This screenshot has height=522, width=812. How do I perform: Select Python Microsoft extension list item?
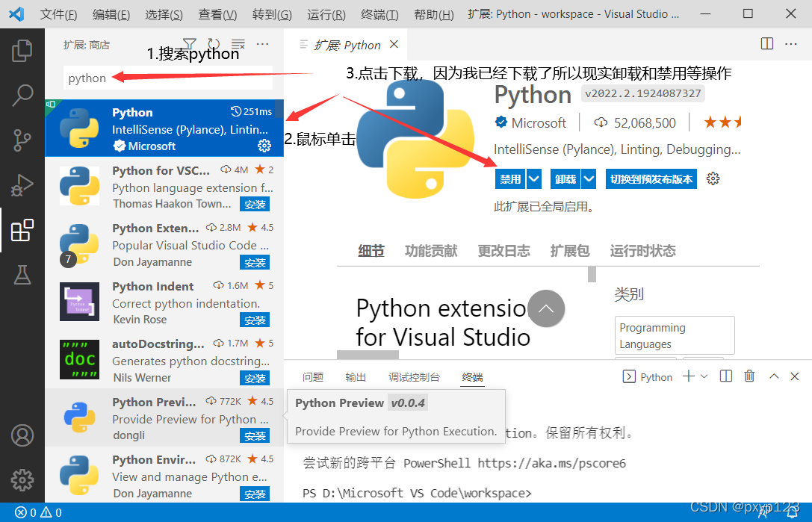[164, 128]
